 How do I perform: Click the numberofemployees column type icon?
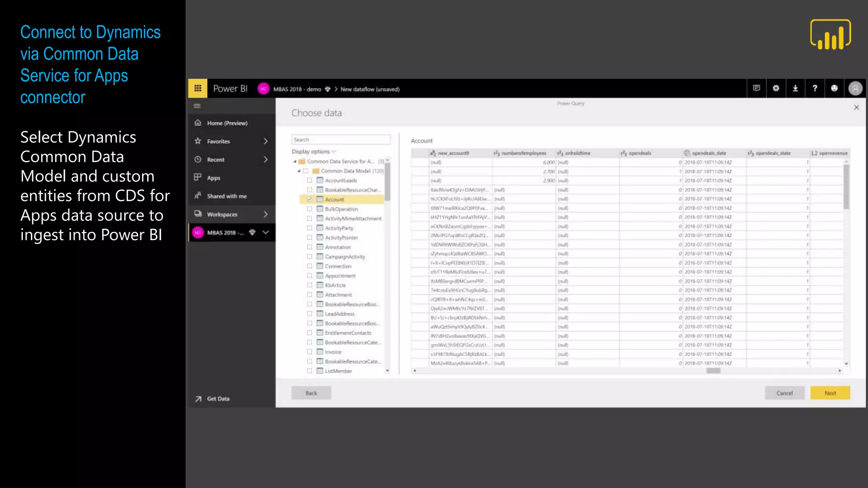[497, 153]
